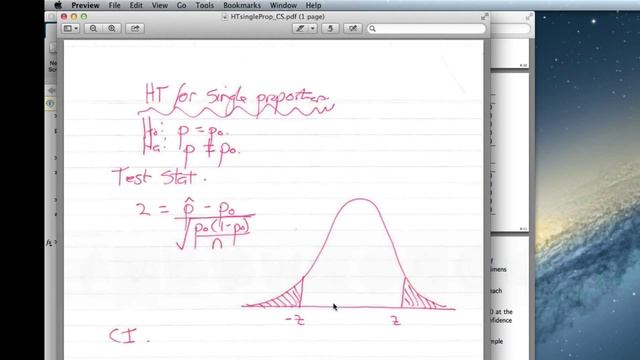Viewport: 640px width, 360px height.
Task: Open the Edit menu
Action: 136,5
